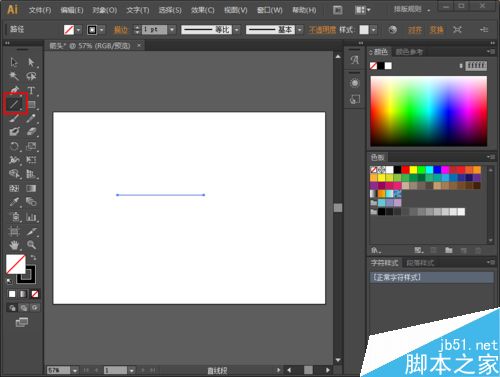
Task: Set paint mode to Color
Action: [x=12, y=294]
